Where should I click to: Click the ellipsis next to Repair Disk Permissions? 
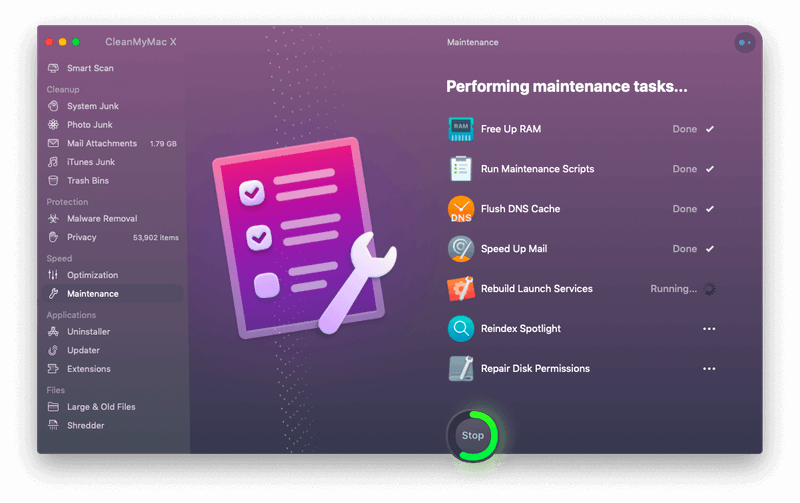tap(709, 368)
